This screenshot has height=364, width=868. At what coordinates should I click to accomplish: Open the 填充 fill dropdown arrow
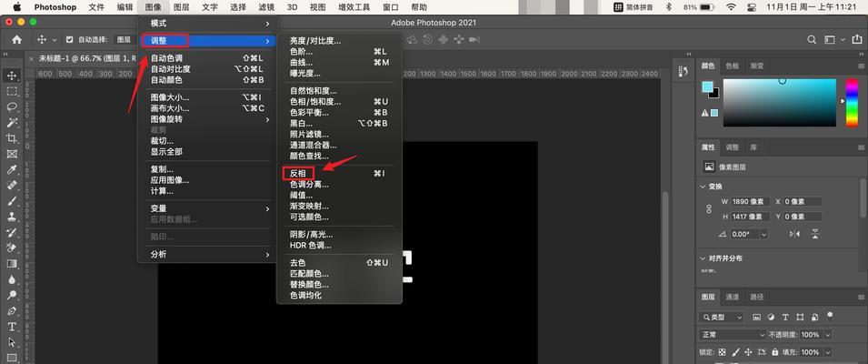(x=828, y=352)
